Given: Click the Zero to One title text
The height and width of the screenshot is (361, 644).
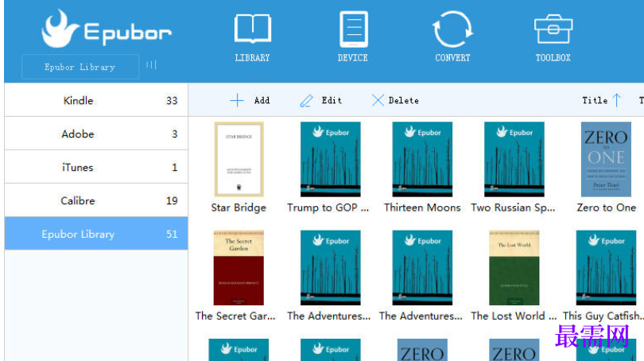Looking at the screenshot, I should tap(606, 208).
